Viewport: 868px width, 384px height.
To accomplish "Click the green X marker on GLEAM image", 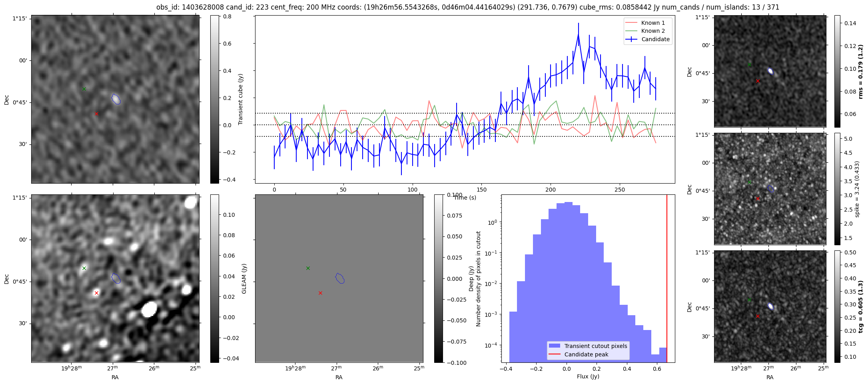I will click(84, 268).
